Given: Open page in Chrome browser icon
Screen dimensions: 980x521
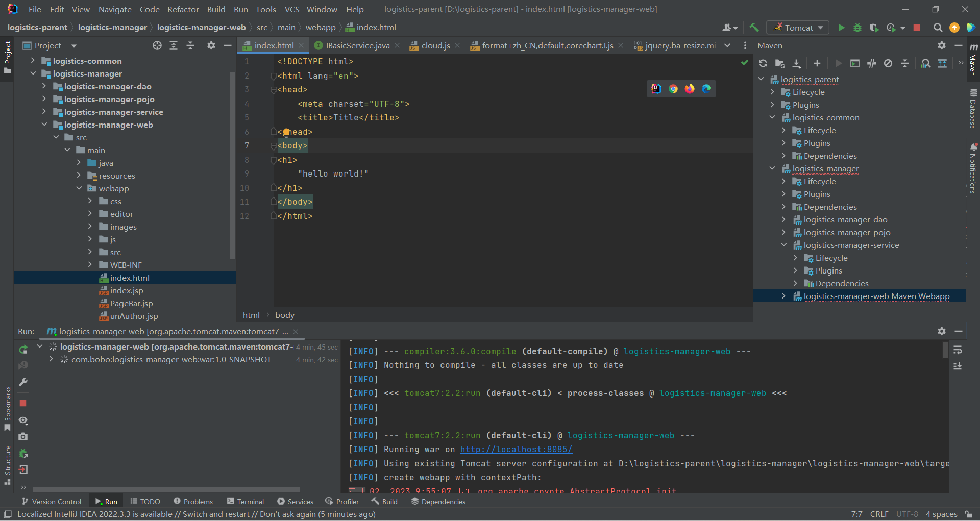Looking at the screenshot, I should pyautogui.click(x=673, y=89).
